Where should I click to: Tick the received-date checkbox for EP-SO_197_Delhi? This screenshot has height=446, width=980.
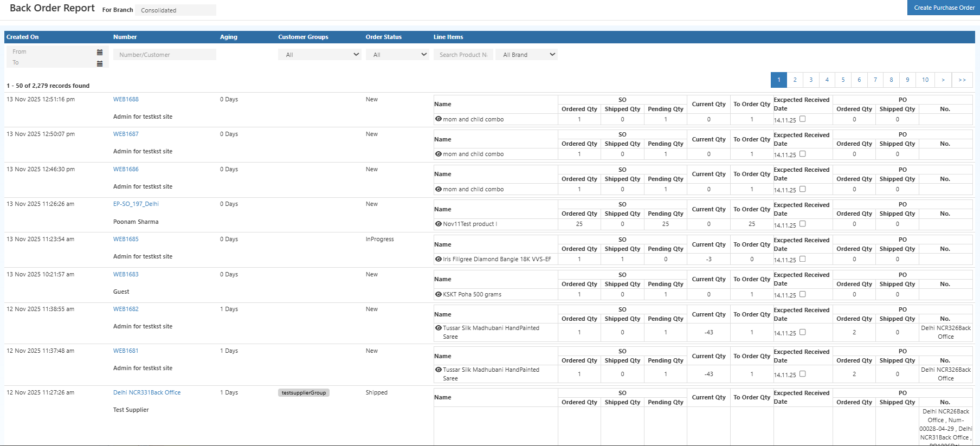tap(803, 224)
